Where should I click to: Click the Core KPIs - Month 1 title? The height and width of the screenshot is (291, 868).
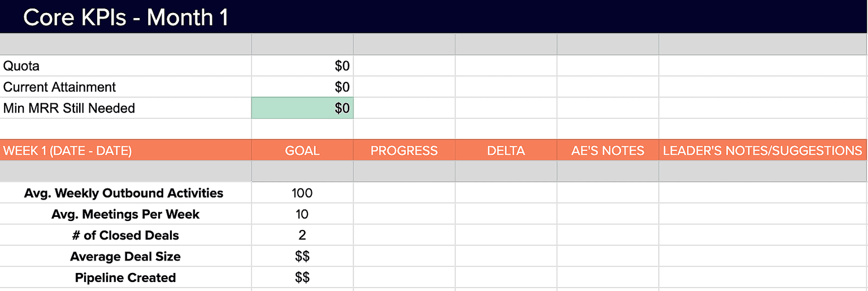click(126, 17)
